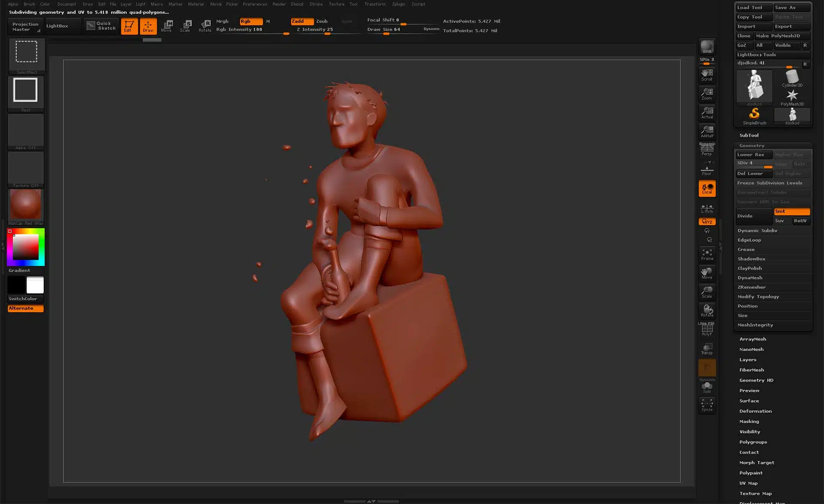Open the Stroke menu

[x=316, y=4]
